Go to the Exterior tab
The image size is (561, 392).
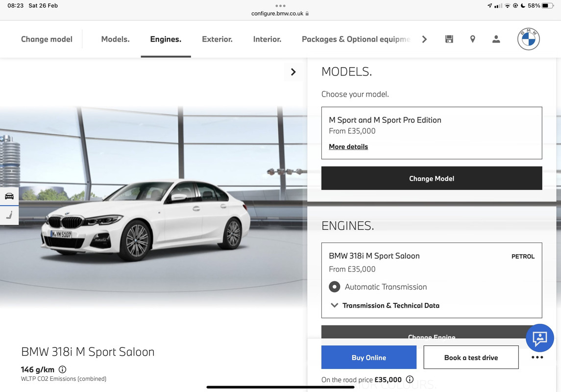(217, 39)
